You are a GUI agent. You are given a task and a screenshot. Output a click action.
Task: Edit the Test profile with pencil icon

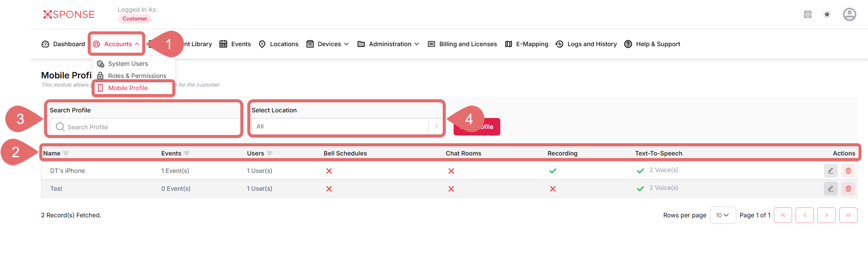pyautogui.click(x=830, y=189)
